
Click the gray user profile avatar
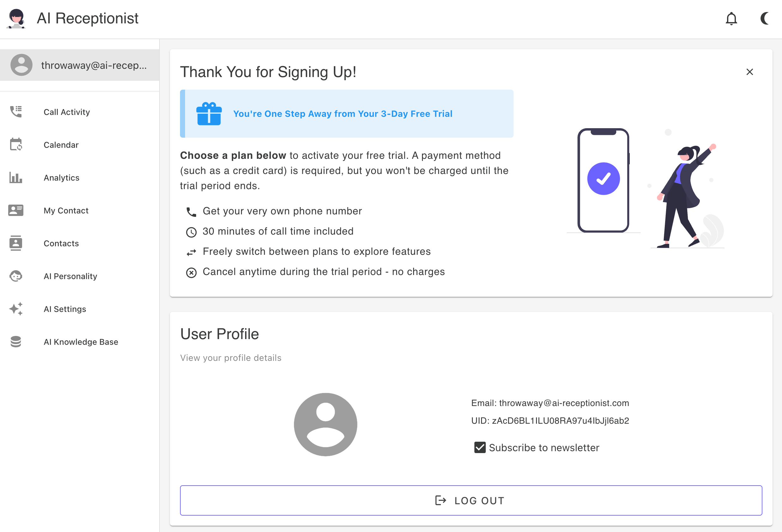click(325, 425)
